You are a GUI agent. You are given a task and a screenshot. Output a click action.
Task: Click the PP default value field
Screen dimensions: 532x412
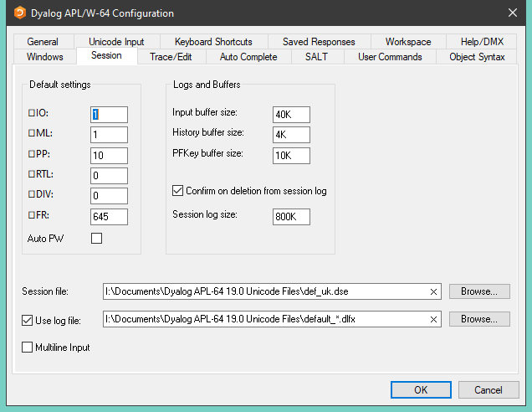tap(109, 156)
